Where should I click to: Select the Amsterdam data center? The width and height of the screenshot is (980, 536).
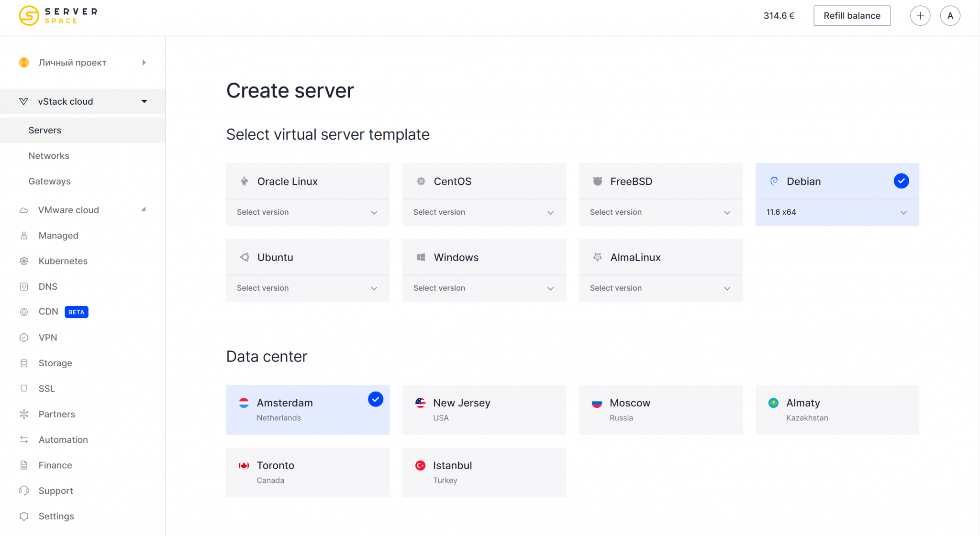tap(307, 410)
